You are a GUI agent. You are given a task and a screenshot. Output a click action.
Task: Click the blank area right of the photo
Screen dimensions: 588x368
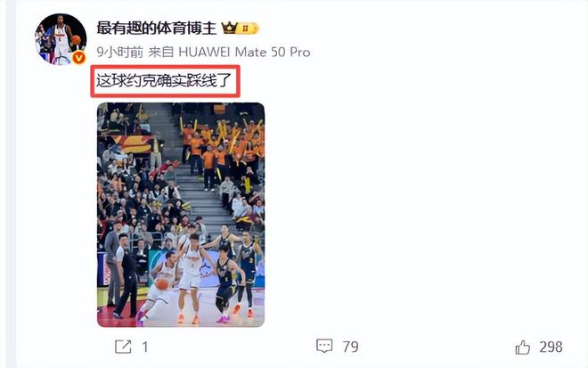tap(424, 215)
